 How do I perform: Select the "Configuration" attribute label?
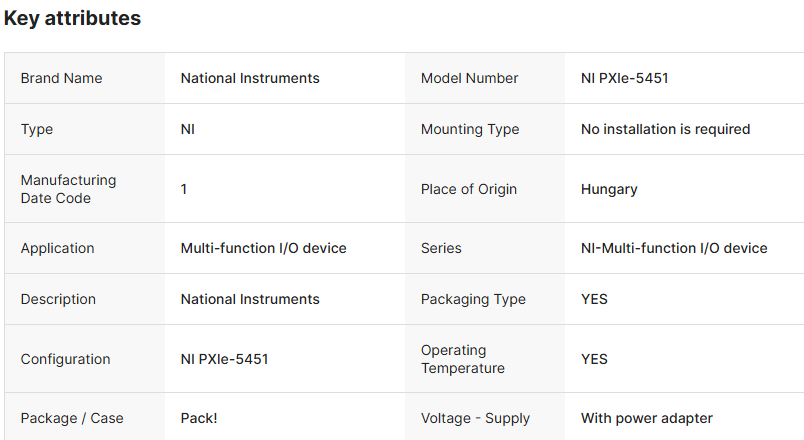tap(65, 359)
